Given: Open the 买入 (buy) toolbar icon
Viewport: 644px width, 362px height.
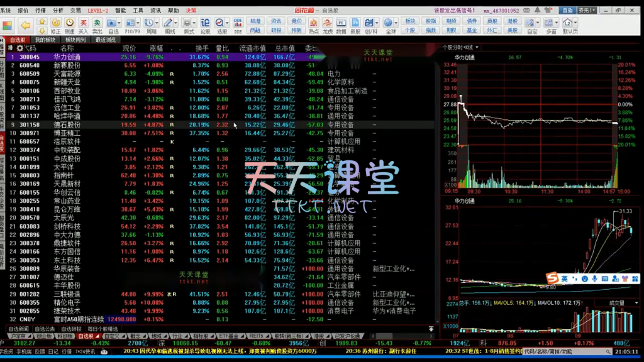Looking at the screenshot, I should pos(83,25).
